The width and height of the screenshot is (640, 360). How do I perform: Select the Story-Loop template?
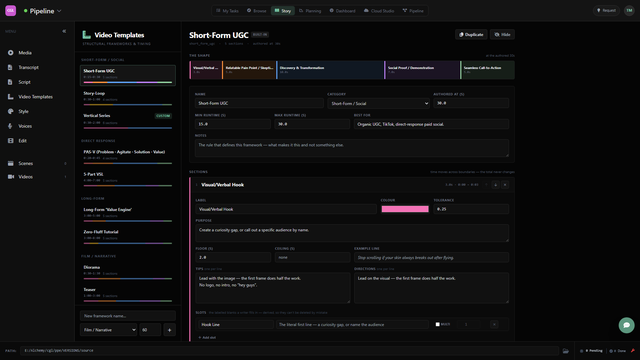(x=128, y=98)
